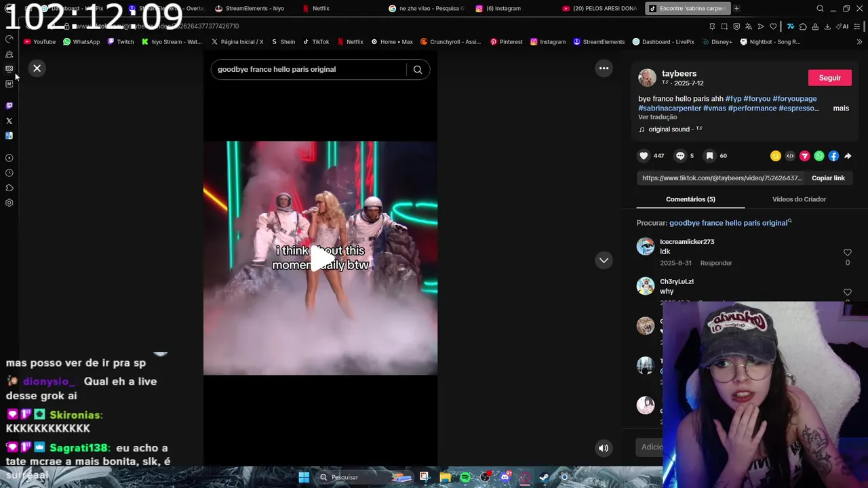Open Windows Start menu
Viewport: 868px width, 488px height.
304,477
